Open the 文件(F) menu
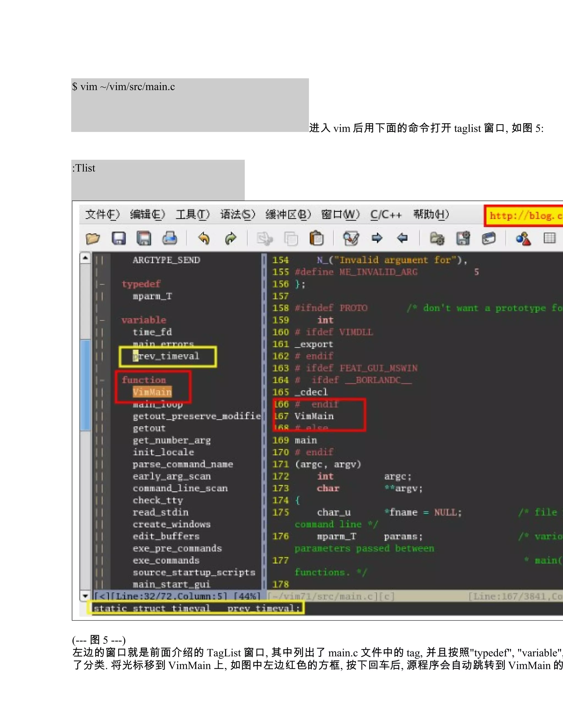The height and width of the screenshot is (728, 563). [x=102, y=214]
